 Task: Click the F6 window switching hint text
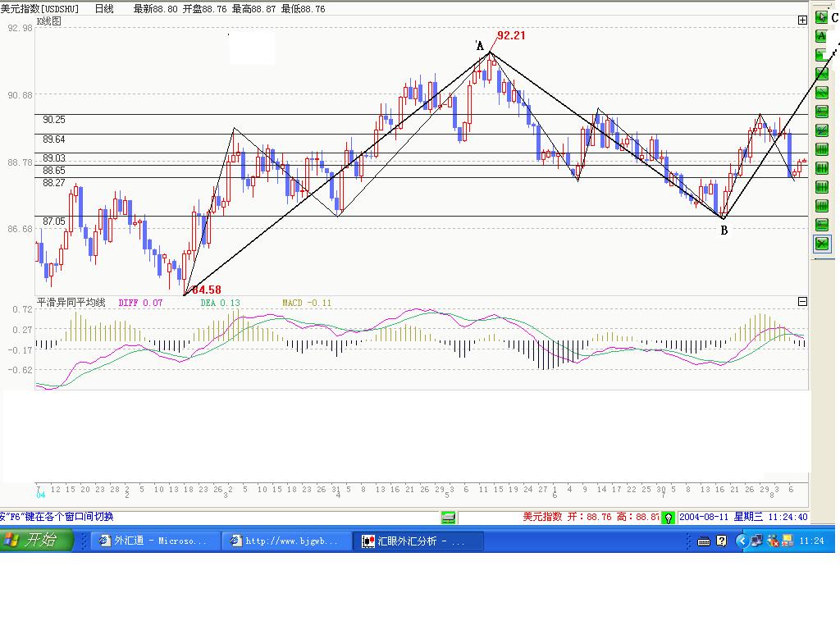click(x=57, y=517)
